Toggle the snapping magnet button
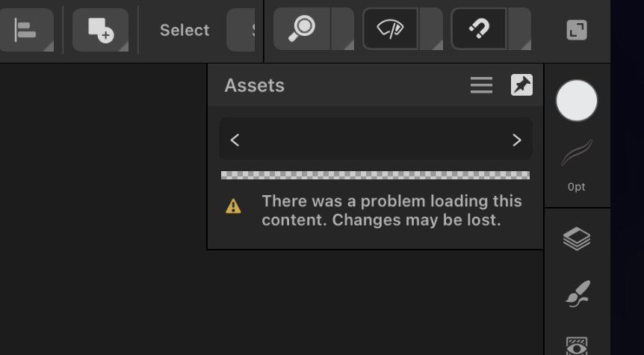 pyautogui.click(x=479, y=28)
